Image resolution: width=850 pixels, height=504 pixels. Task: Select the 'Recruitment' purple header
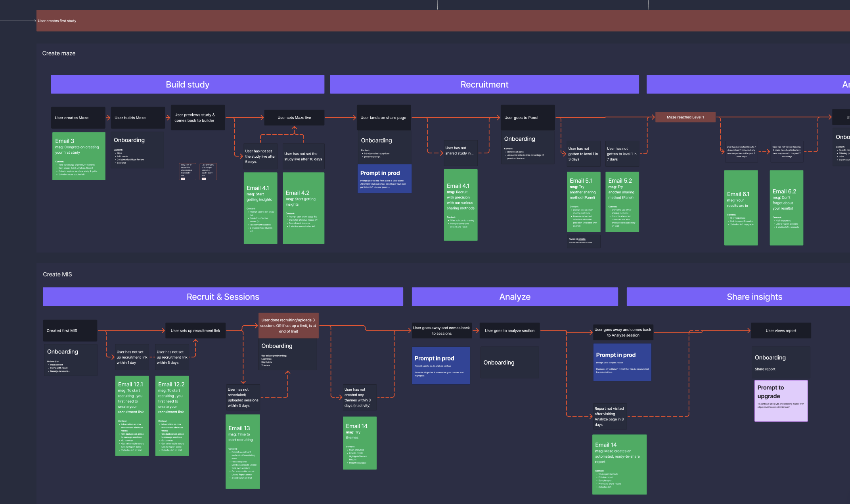tap(484, 84)
